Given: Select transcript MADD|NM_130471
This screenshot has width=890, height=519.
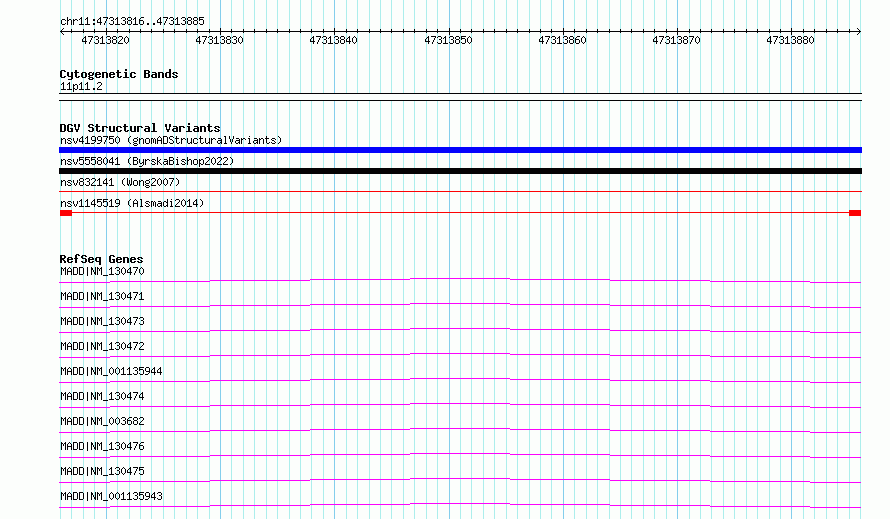Looking at the screenshot, I should click(x=102, y=296).
